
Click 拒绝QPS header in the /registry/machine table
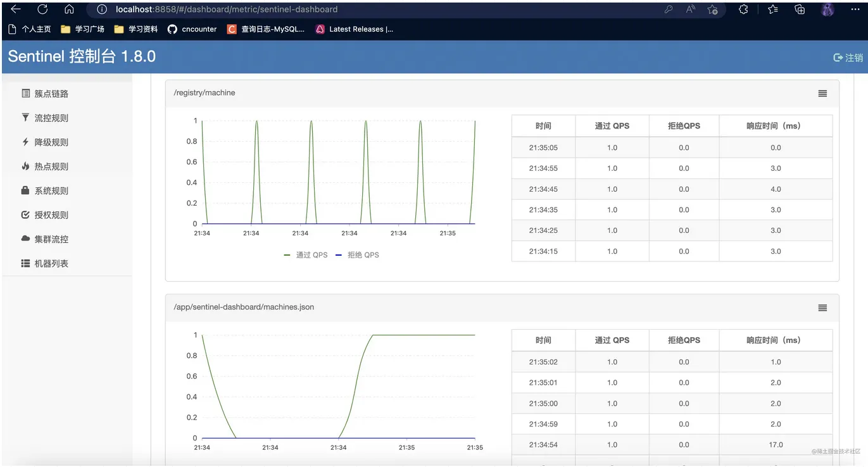pyautogui.click(x=684, y=126)
